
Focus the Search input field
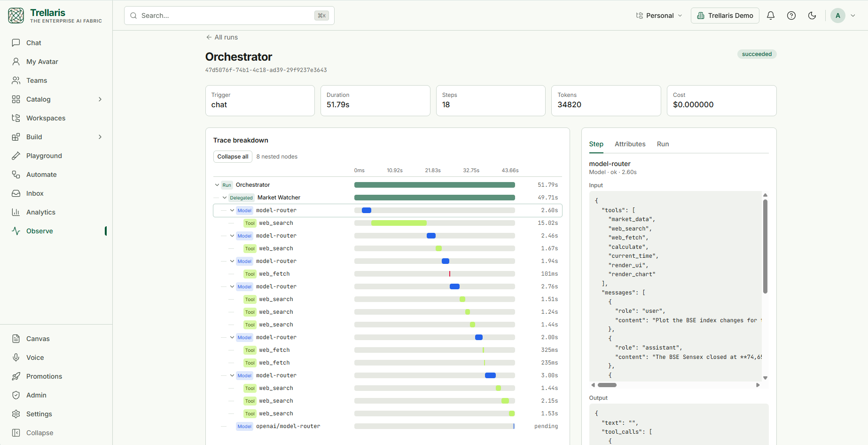click(229, 16)
